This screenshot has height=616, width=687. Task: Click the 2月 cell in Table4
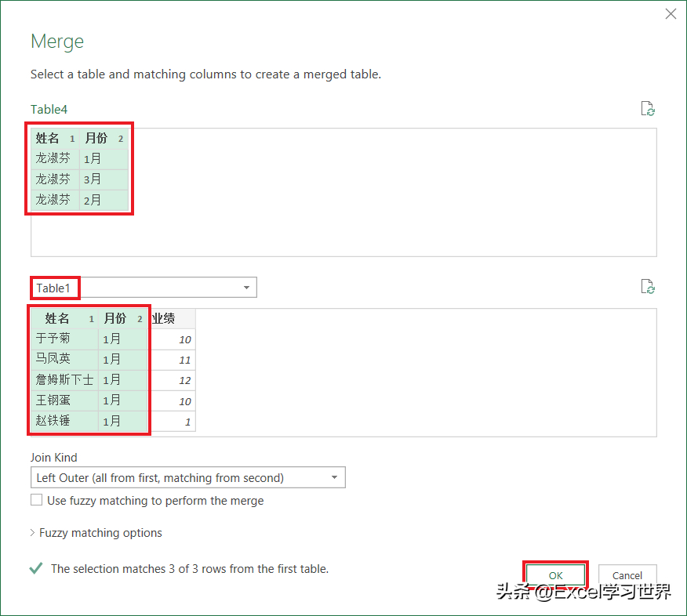click(x=104, y=200)
